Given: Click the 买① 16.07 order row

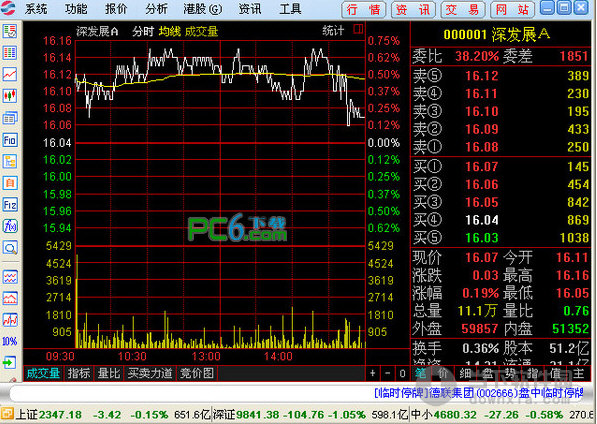Looking at the screenshot, I should point(501,167).
